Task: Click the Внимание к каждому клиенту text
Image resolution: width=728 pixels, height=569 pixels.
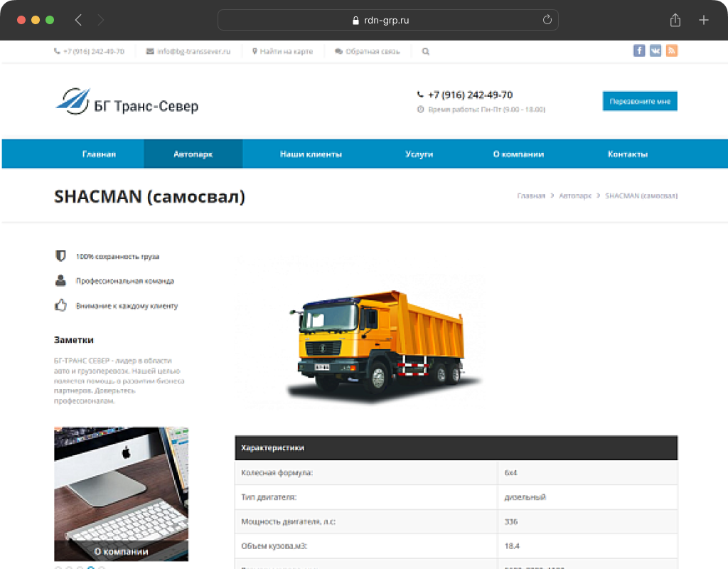Action: (x=127, y=306)
